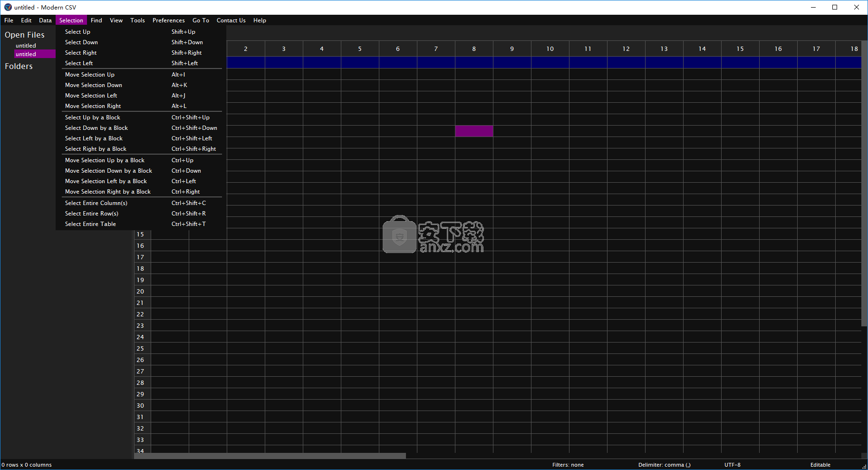
Task: Click the Modern CSV app icon in title bar
Action: click(x=8, y=7)
